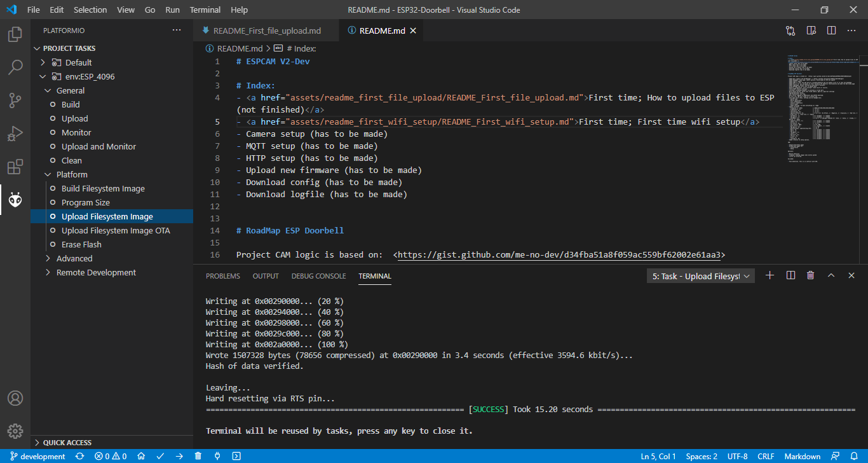Open notifications bell in status bar
This screenshot has width=868, height=463.
pos(855,456)
